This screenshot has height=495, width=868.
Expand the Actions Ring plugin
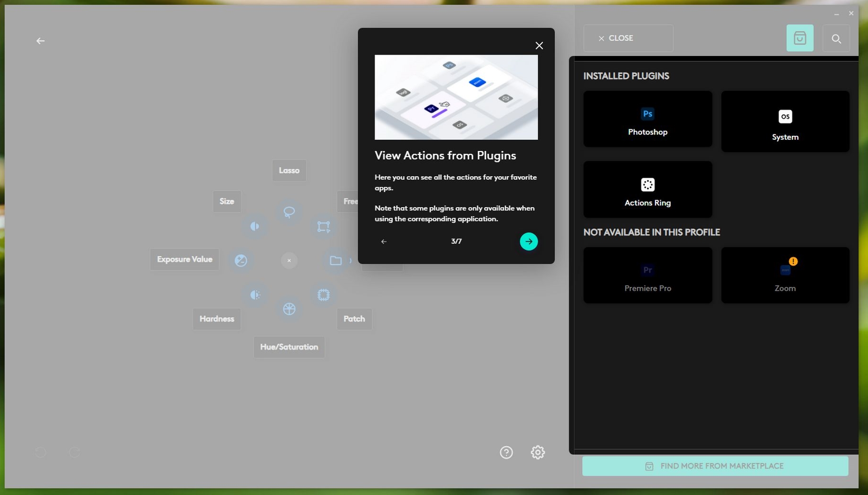(647, 190)
